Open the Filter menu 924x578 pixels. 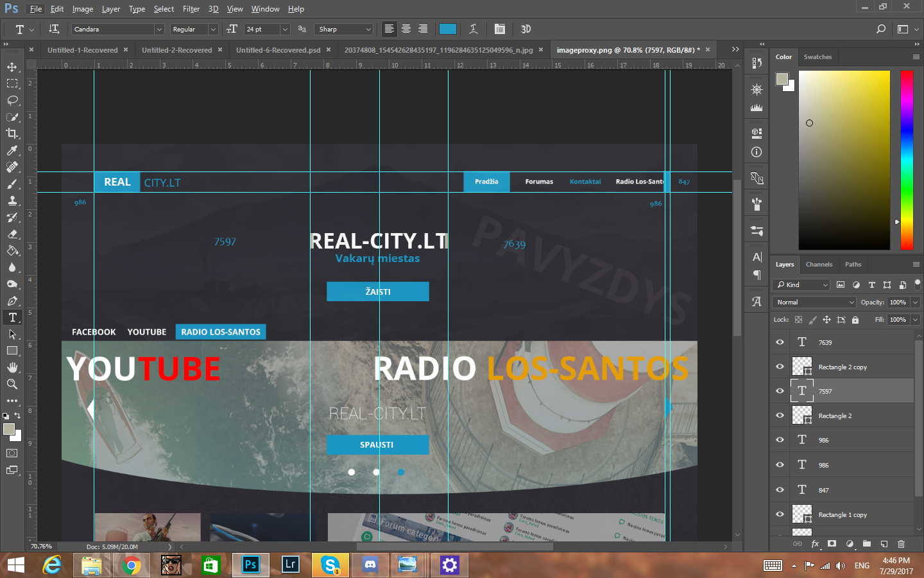tap(191, 9)
